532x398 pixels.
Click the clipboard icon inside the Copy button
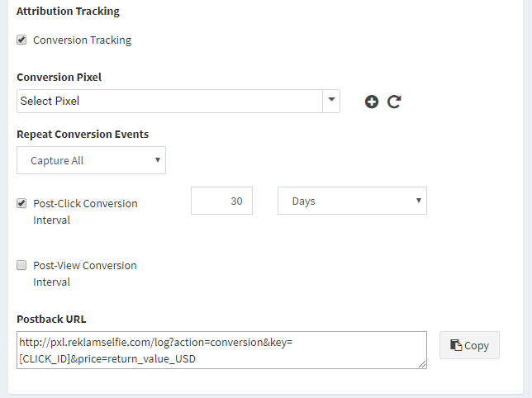point(456,345)
